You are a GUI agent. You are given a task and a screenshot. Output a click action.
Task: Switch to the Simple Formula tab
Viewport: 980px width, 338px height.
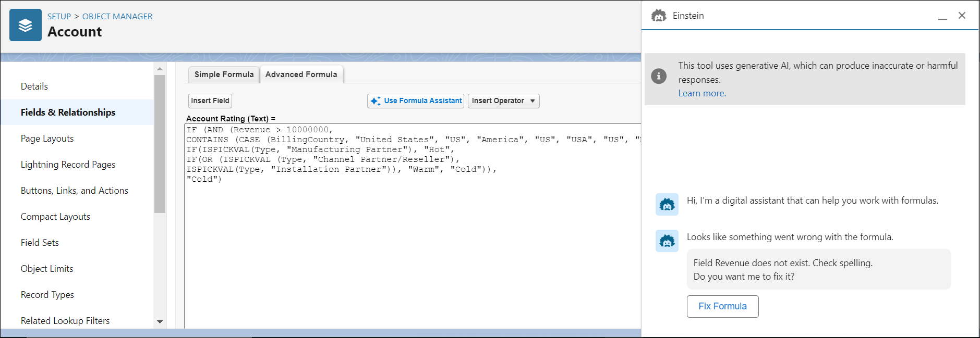(224, 74)
